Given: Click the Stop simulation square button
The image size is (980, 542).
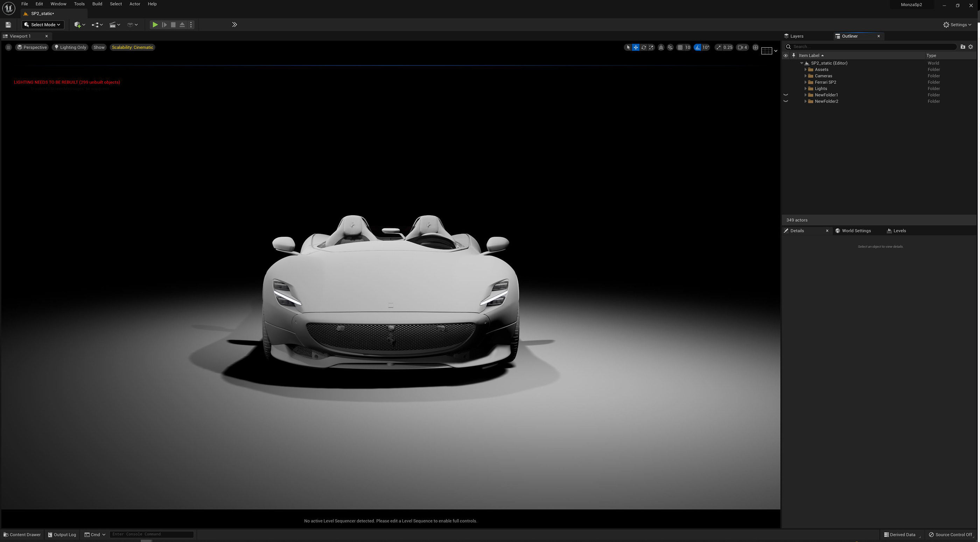Looking at the screenshot, I should tap(173, 25).
